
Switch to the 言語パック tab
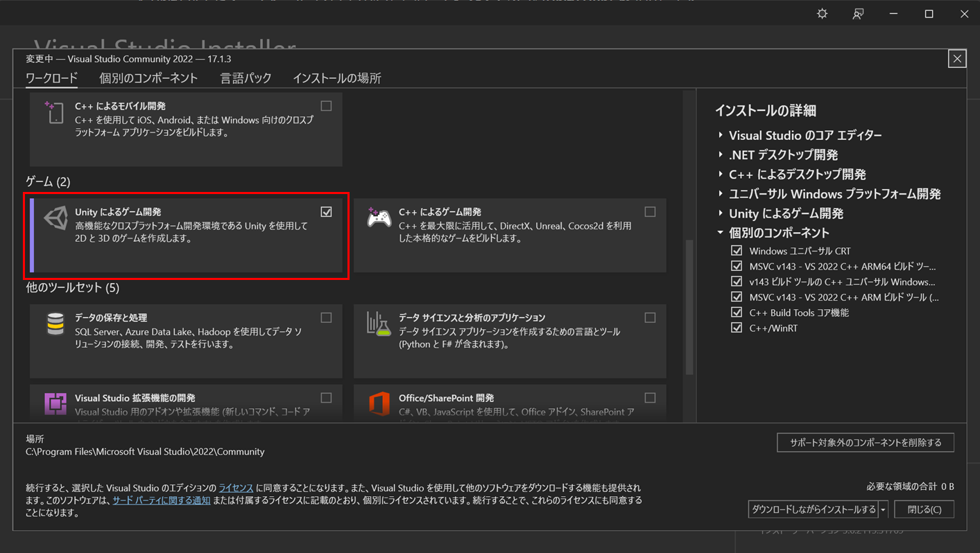pyautogui.click(x=246, y=78)
